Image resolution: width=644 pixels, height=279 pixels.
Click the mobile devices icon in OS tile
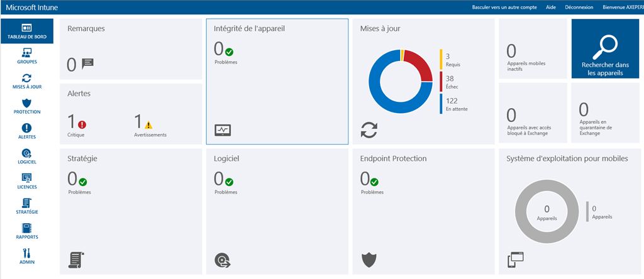pyautogui.click(x=516, y=260)
